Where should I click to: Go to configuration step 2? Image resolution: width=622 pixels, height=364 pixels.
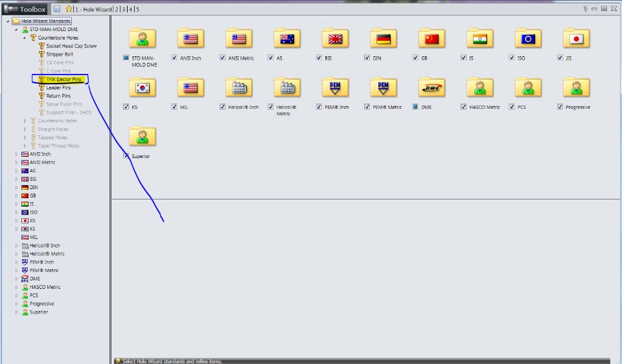tap(117, 9)
